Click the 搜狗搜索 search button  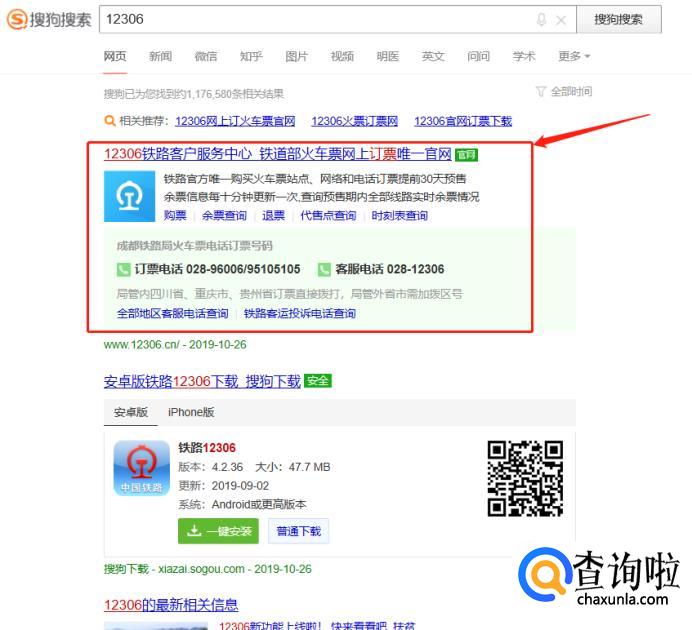pos(619,19)
